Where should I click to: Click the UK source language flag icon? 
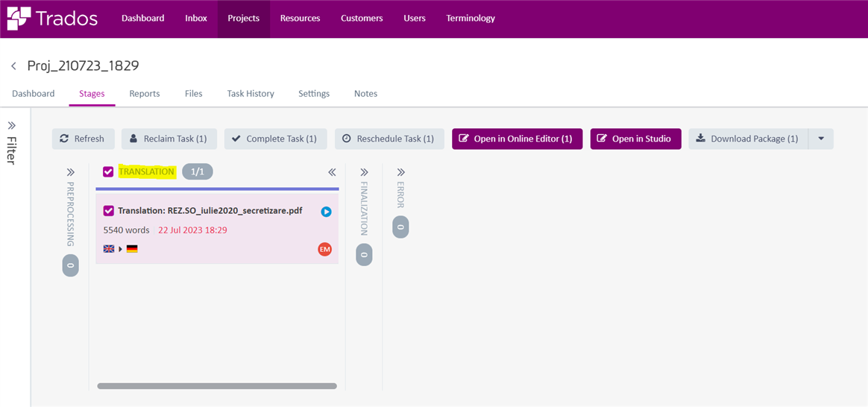109,249
